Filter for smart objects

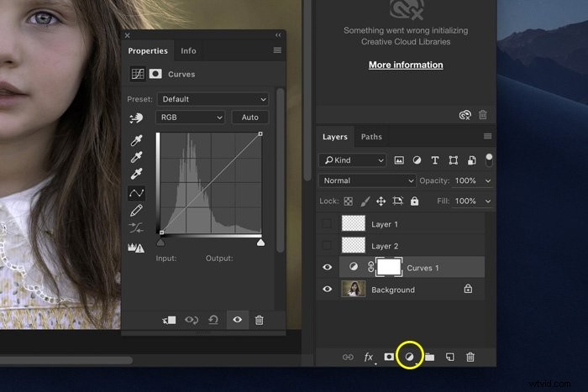pyautogui.click(x=471, y=160)
